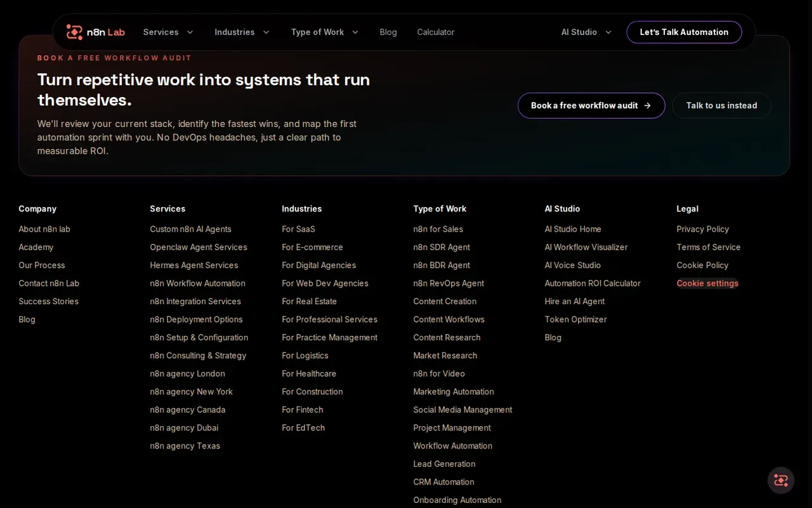Image resolution: width=812 pixels, height=508 pixels.
Task: Open For Fintech link
Action: tap(302, 410)
